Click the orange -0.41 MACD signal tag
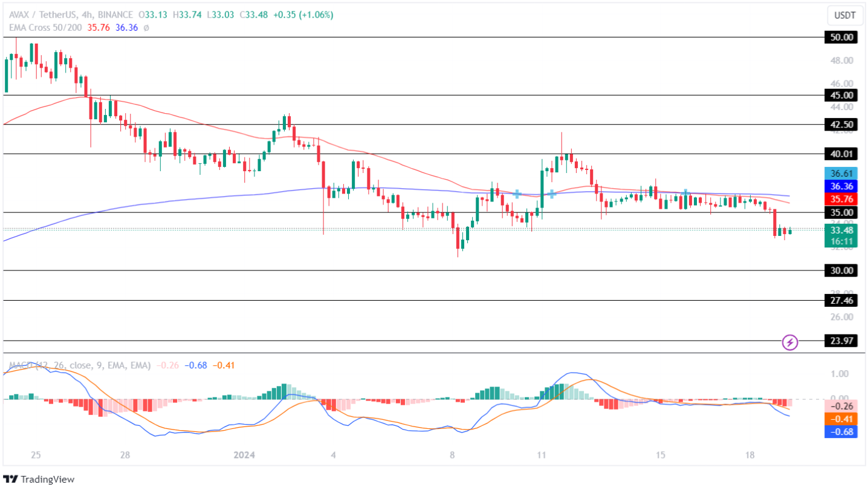 [x=841, y=419]
